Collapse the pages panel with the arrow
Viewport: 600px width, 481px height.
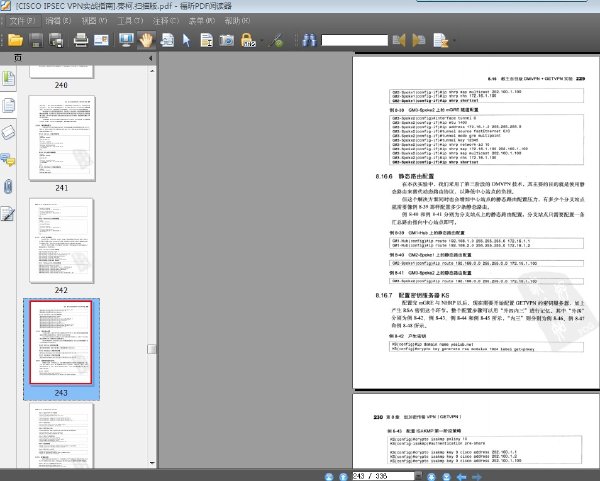(150, 58)
